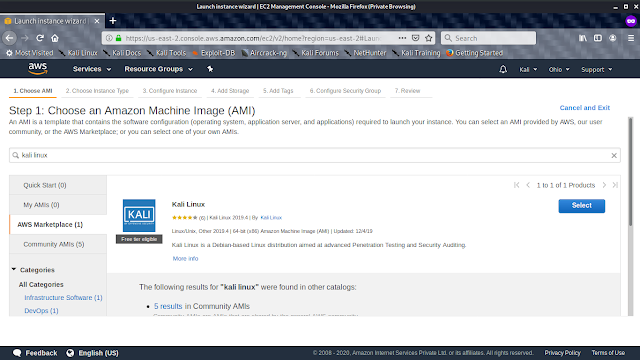Collapse the Categories section
The width and height of the screenshot is (640, 360).
click(14, 269)
